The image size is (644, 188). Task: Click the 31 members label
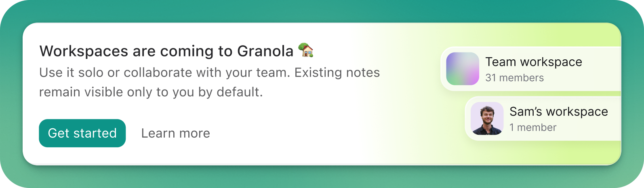[515, 78]
